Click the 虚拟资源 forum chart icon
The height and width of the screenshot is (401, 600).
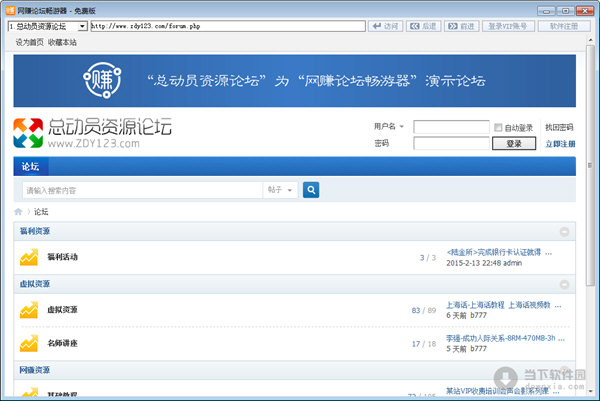[29, 310]
